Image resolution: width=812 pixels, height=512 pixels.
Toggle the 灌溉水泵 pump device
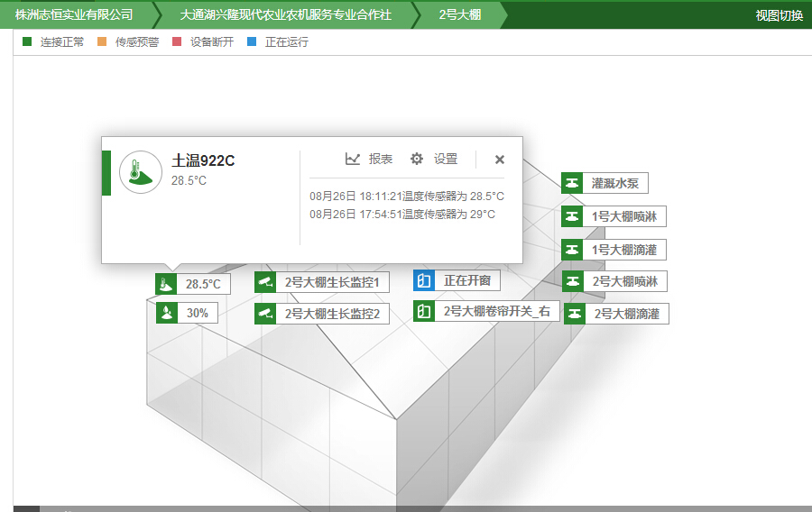coord(571,183)
